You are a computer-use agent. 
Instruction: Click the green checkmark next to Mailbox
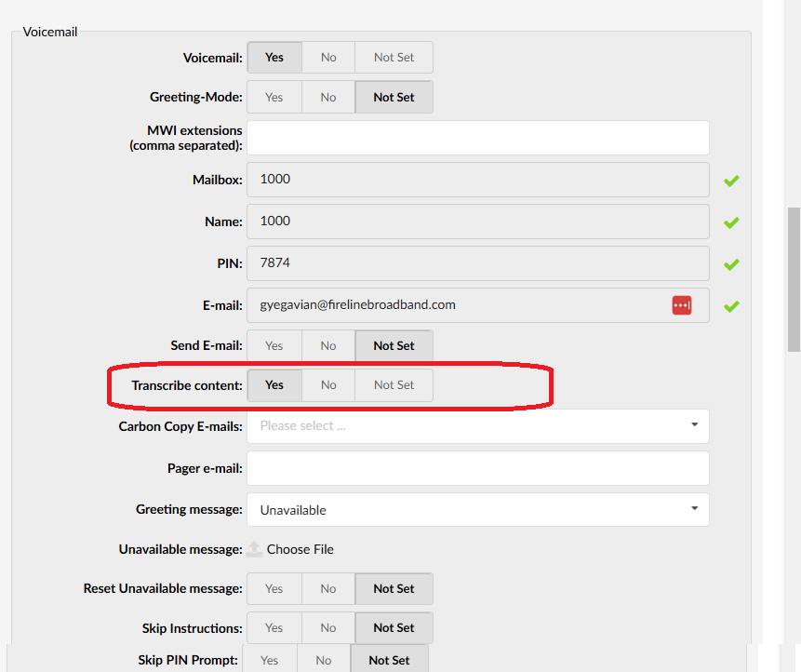pos(731,181)
